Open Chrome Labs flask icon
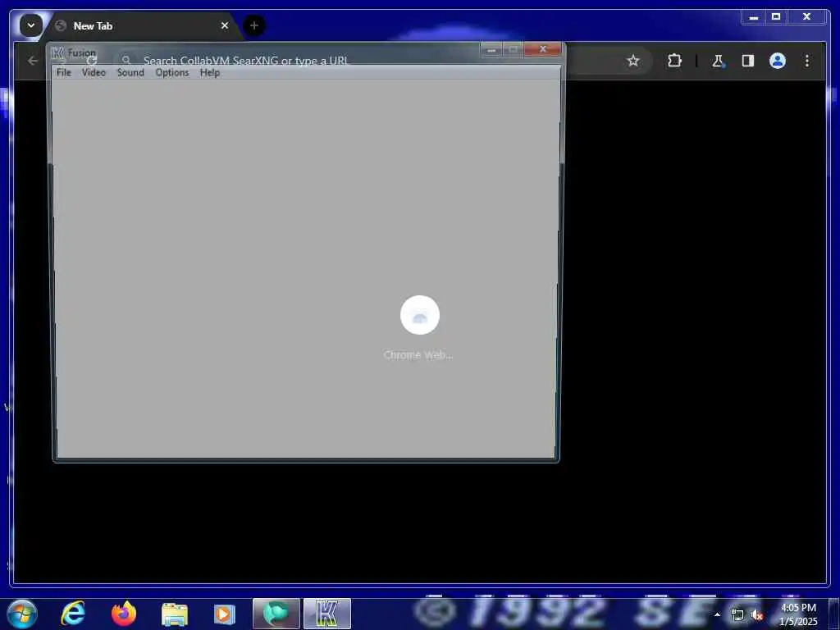 718,61
